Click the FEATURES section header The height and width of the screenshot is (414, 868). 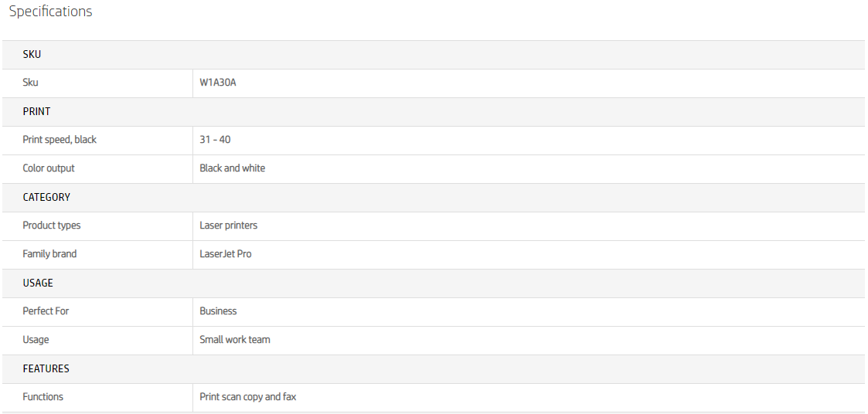point(46,368)
